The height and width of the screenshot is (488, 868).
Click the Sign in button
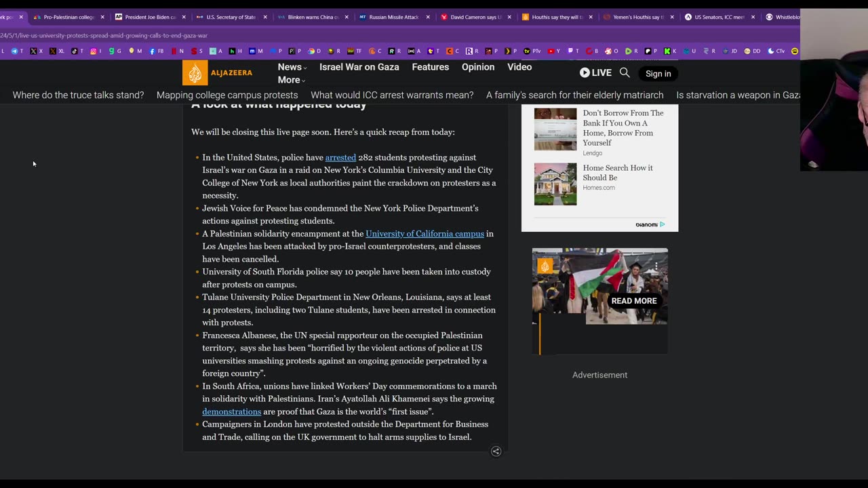[658, 73]
